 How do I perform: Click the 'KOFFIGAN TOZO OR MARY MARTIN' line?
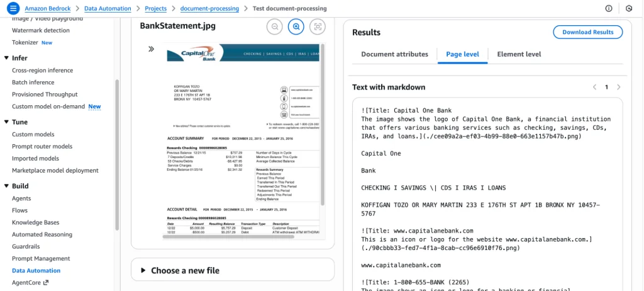click(480, 209)
